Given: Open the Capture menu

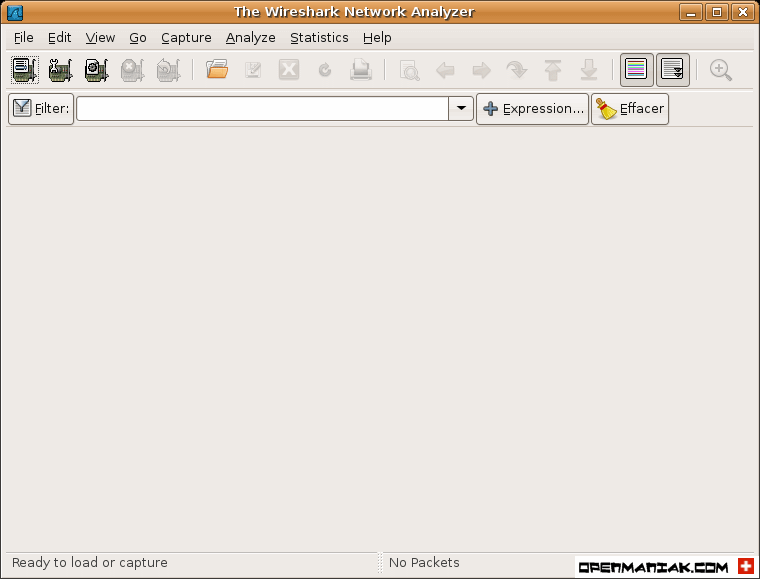Looking at the screenshot, I should pyautogui.click(x=186, y=38).
